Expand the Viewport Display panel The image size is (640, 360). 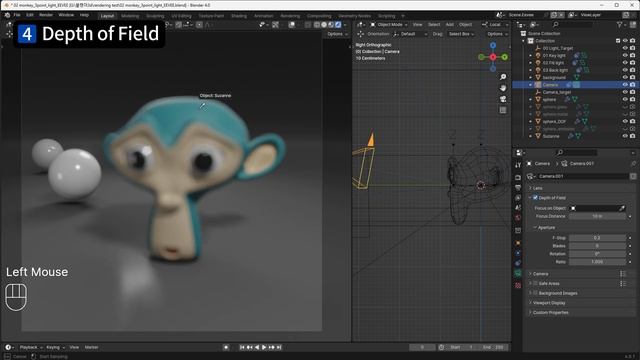(x=549, y=303)
